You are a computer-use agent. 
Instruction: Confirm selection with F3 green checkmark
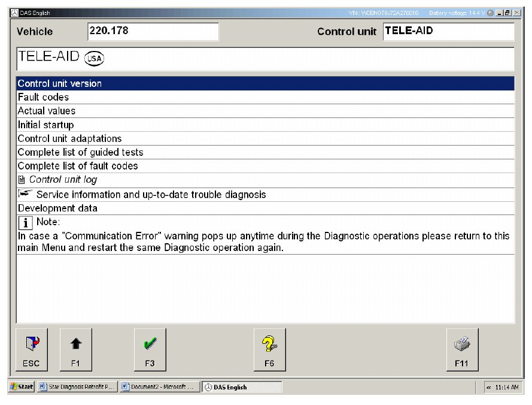[x=150, y=350]
